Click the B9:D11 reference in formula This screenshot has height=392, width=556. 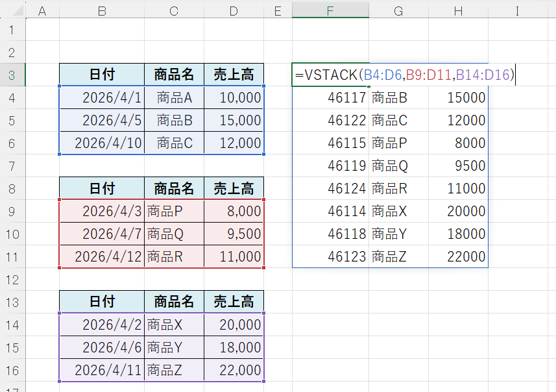tap(429, 75)
